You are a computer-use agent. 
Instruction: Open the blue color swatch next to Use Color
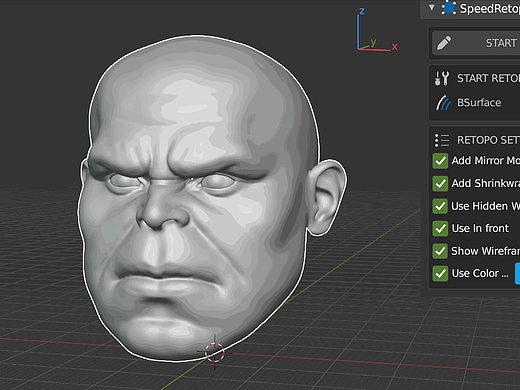[517, 274]
